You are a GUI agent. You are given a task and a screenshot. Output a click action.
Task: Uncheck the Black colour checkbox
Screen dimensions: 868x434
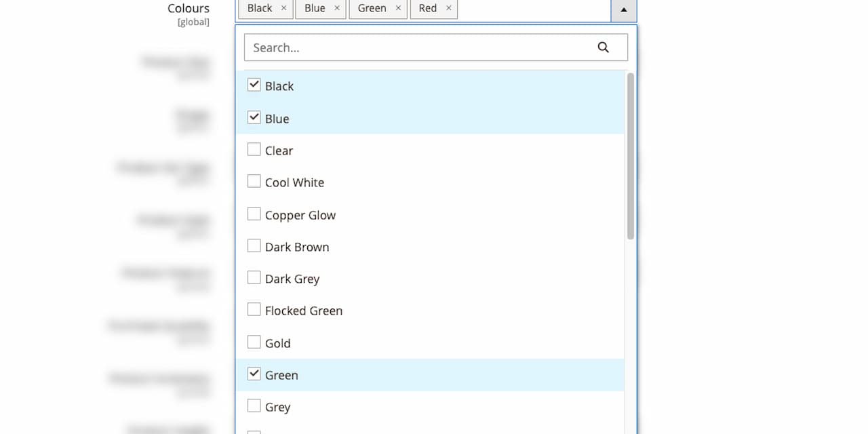pos(254,85)
